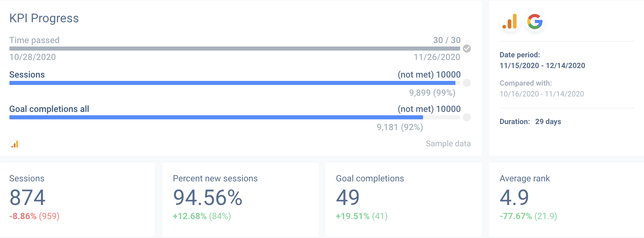Click the Time passed 30 / 30 counter
644x238 pixels.
(446, 40)
